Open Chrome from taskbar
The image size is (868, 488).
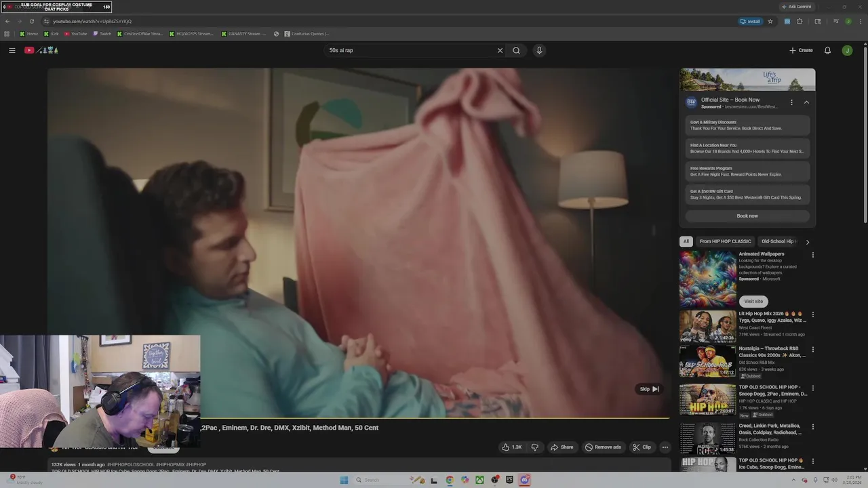coord(450,480)
